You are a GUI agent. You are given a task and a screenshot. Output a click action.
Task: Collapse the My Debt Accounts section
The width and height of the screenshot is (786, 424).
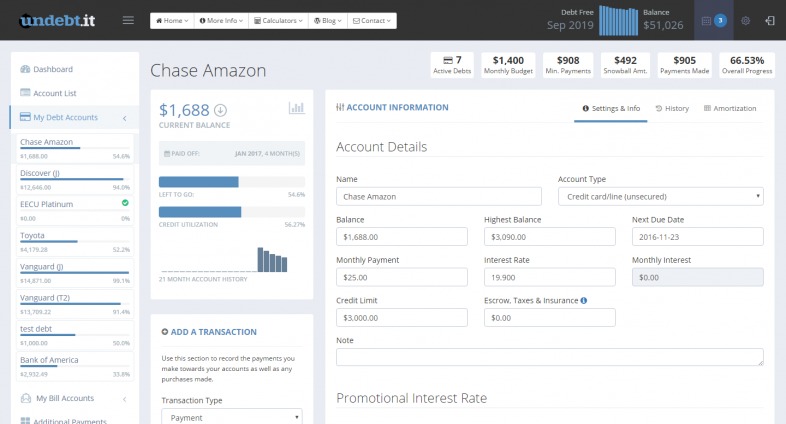[124, 118]
